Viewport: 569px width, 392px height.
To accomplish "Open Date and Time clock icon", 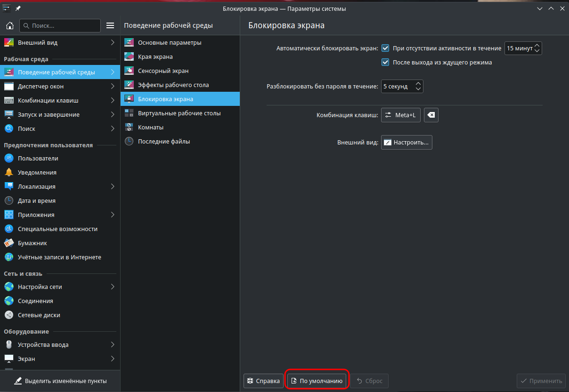I will 8,200.
